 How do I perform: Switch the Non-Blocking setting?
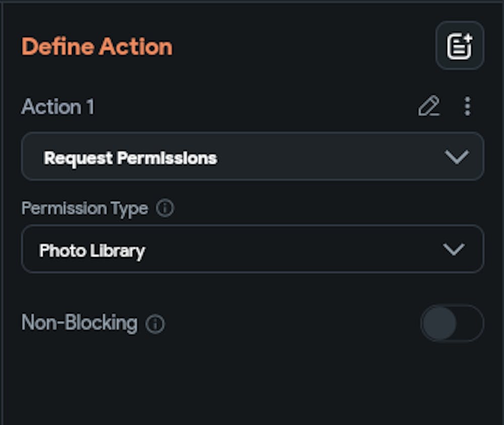click(453, 323)
